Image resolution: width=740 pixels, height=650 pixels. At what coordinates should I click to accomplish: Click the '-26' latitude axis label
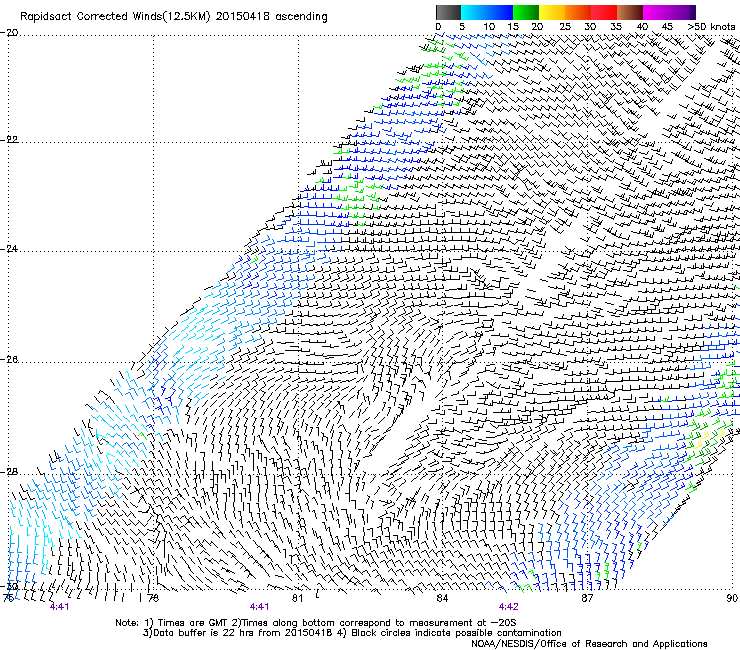[x=9, y=360]
